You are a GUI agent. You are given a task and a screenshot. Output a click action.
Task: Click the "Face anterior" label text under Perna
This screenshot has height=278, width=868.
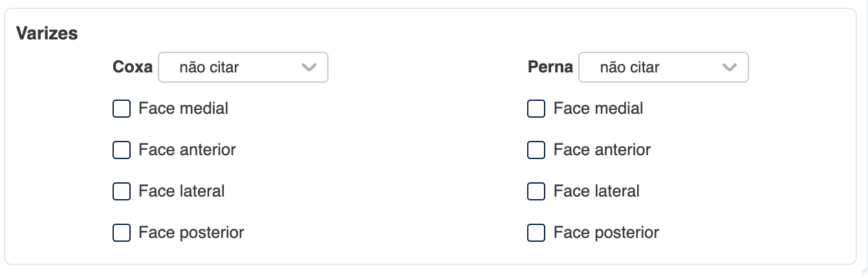[x=602, y=150]
